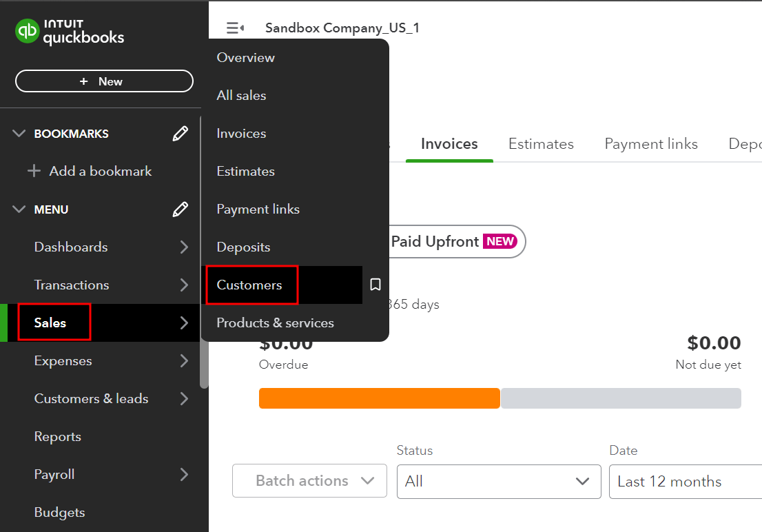Click the pencil icon next to MENU

(x=180, y=209)
